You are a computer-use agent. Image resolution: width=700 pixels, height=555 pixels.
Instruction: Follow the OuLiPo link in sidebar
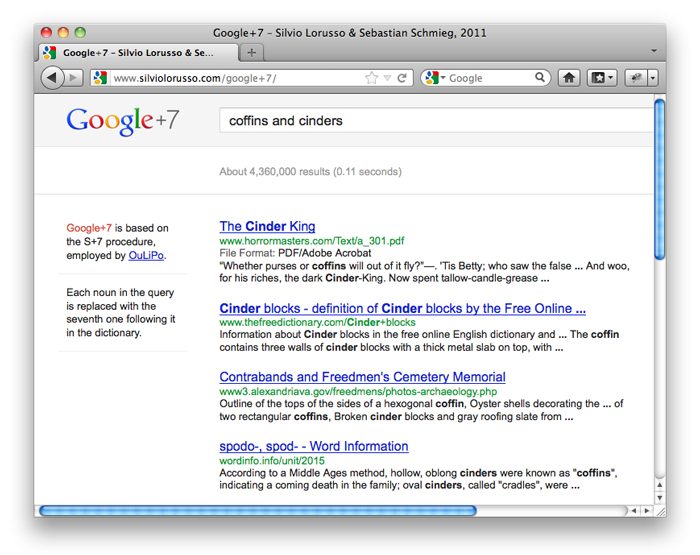(146, 255)
